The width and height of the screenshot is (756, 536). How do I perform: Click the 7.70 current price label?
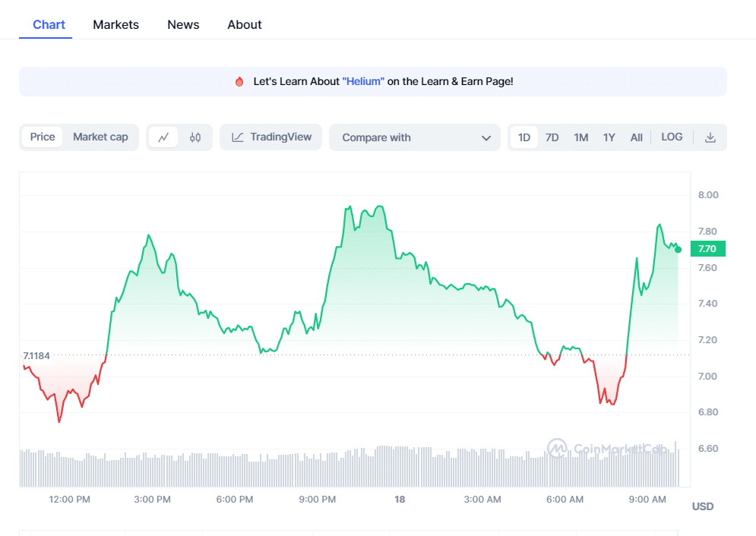(x=707, y=248)
